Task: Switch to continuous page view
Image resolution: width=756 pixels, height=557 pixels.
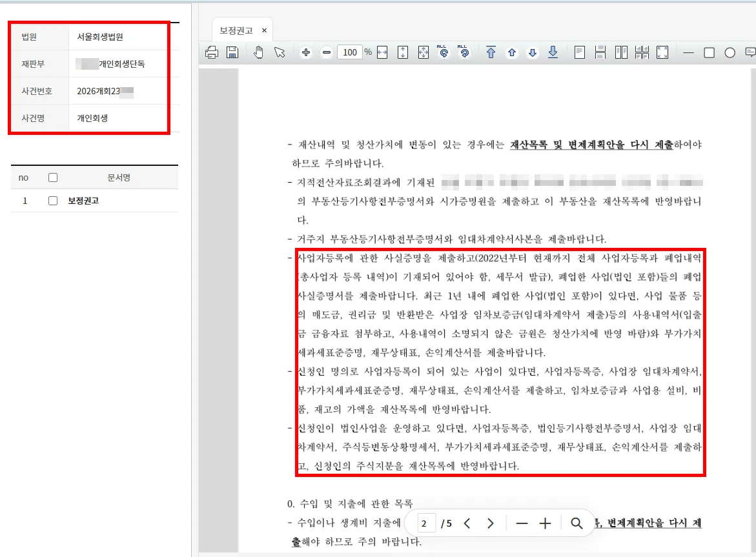Action: (600, 52)
